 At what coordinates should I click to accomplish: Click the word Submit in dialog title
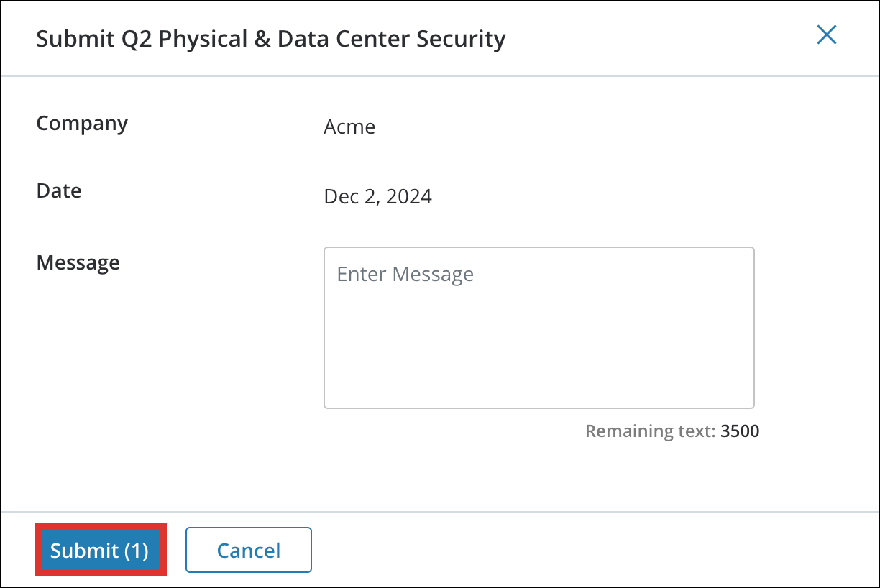[72, 39]
